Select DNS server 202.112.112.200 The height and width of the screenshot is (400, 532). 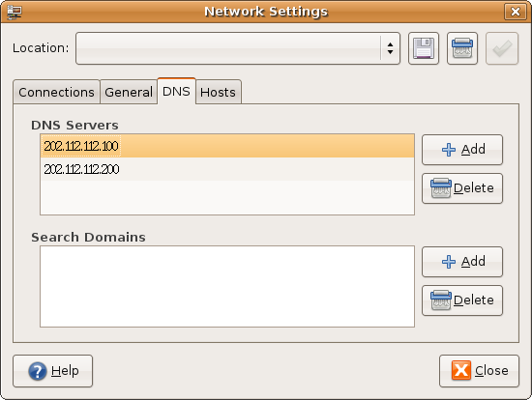[227, 169]
